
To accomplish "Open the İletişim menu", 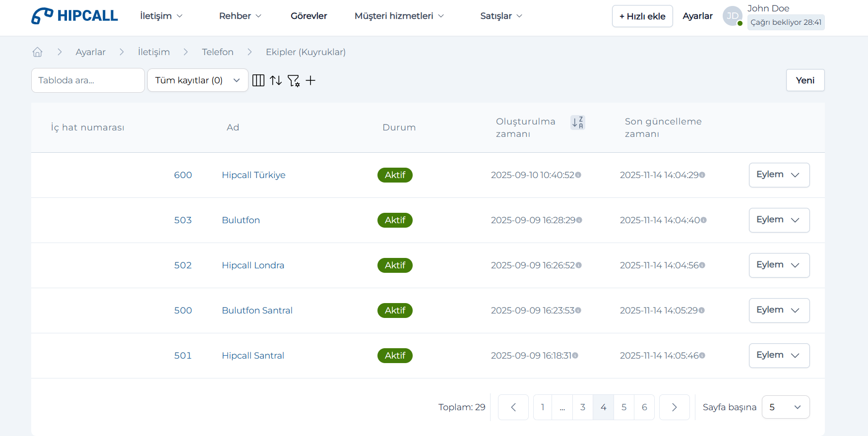I will [x=161, y=16].
